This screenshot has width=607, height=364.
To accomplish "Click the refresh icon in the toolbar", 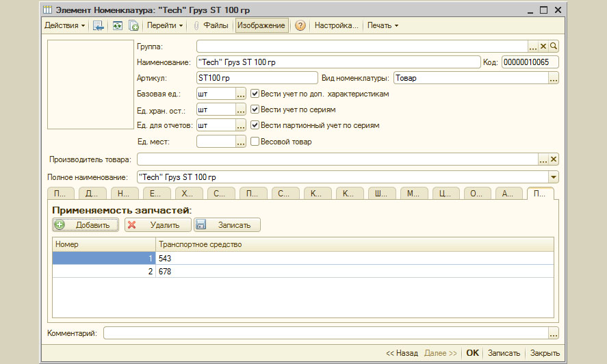I will click(x=118, y=25).
